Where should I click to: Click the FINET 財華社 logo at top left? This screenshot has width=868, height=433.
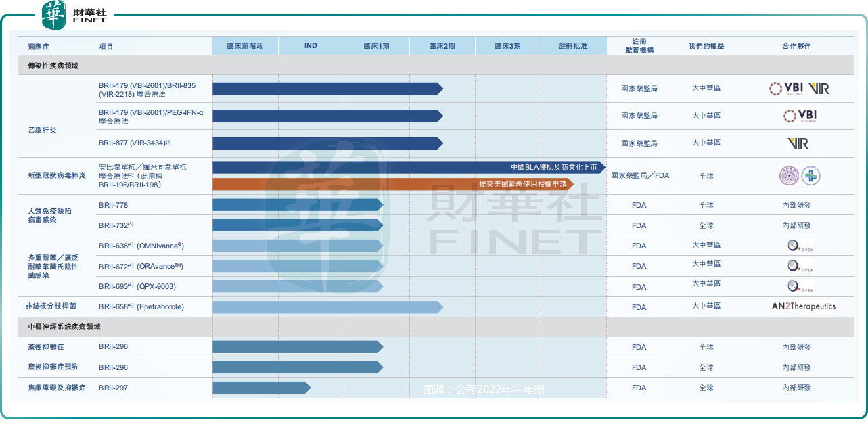[74, 16]
